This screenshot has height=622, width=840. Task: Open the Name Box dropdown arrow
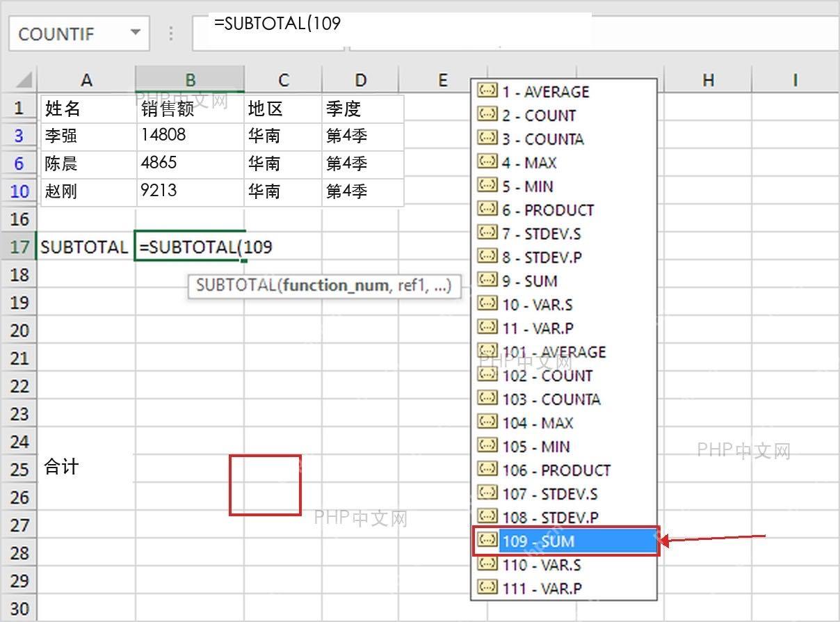point(136,33)
